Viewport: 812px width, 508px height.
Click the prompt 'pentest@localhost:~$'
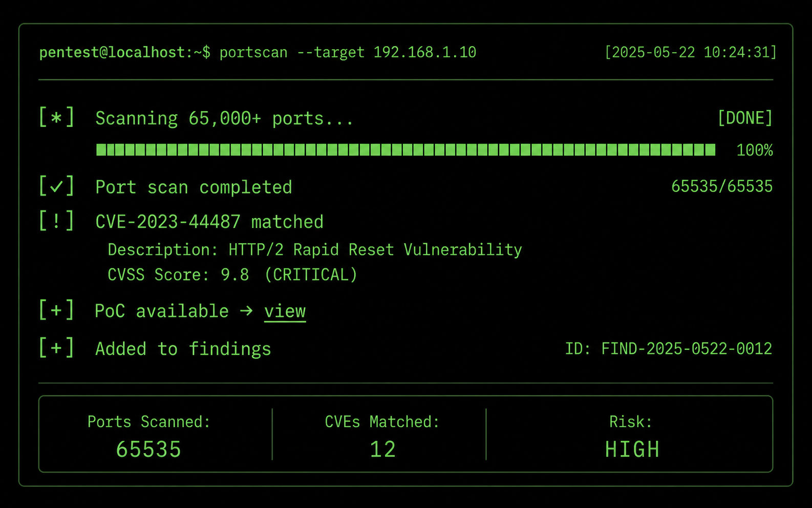125,52
